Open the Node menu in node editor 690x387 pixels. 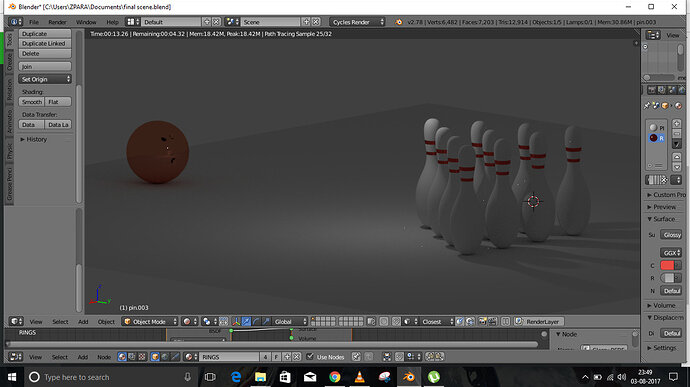[104, 357]
